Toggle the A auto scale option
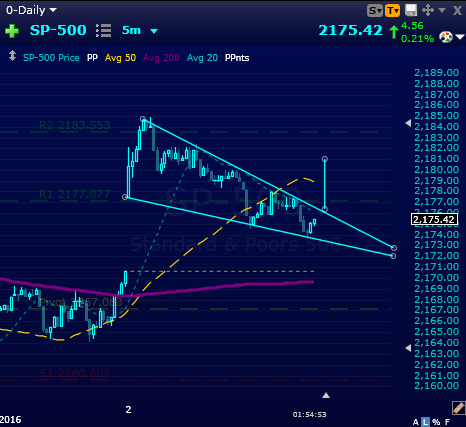The width and height of the screenshot is (466, 427). (x=415, y=422)
